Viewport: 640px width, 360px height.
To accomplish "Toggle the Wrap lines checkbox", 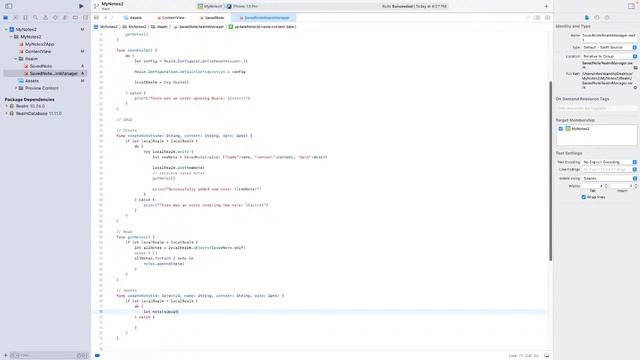I will [584, 197].
